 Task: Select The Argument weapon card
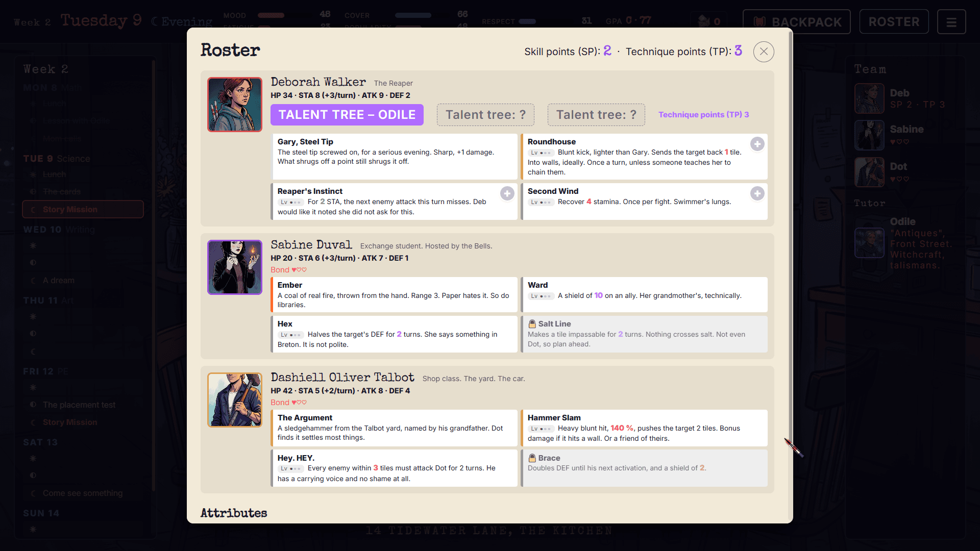coord(394,428)
